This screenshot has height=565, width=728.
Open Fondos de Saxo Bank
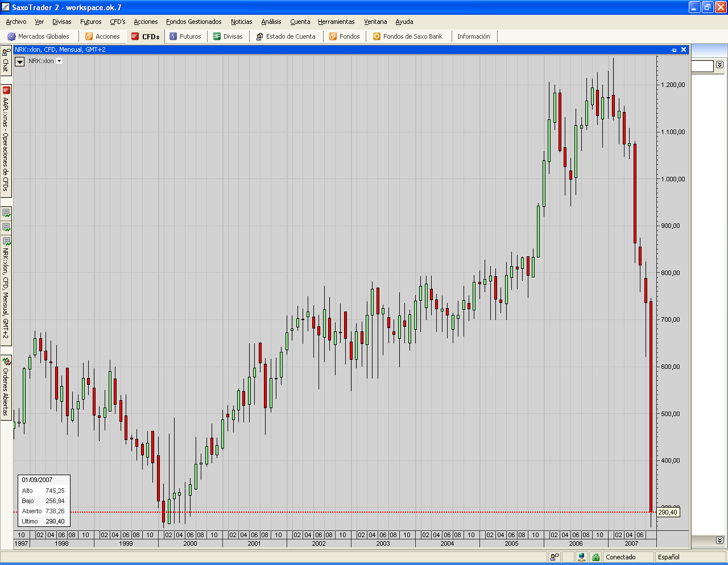coord(407,36)
